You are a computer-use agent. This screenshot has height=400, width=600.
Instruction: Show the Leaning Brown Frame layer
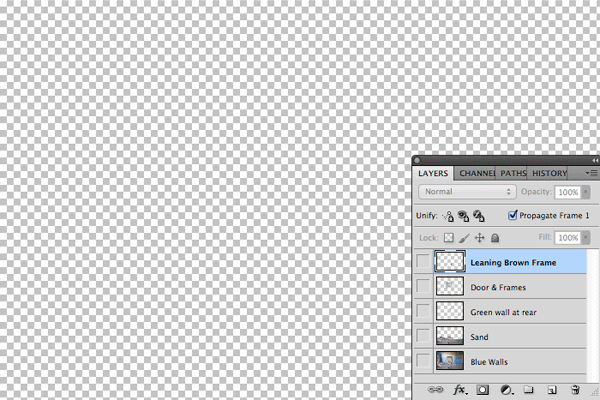click(x=423, y=262)
